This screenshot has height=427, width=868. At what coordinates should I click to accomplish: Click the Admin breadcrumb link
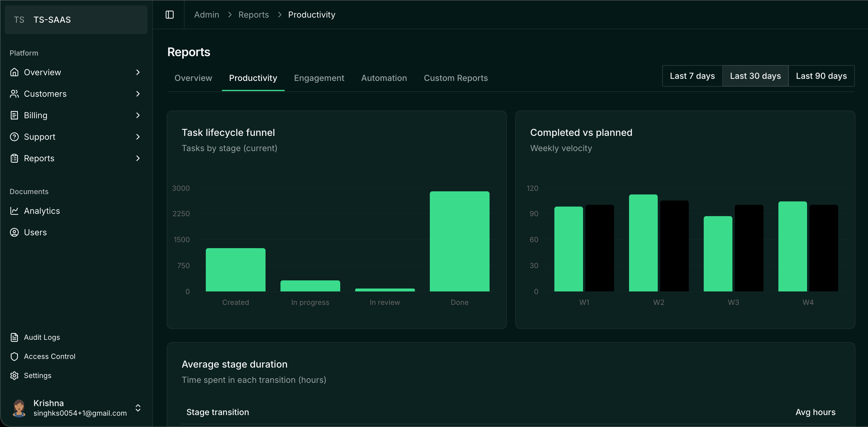coord(207,14)
